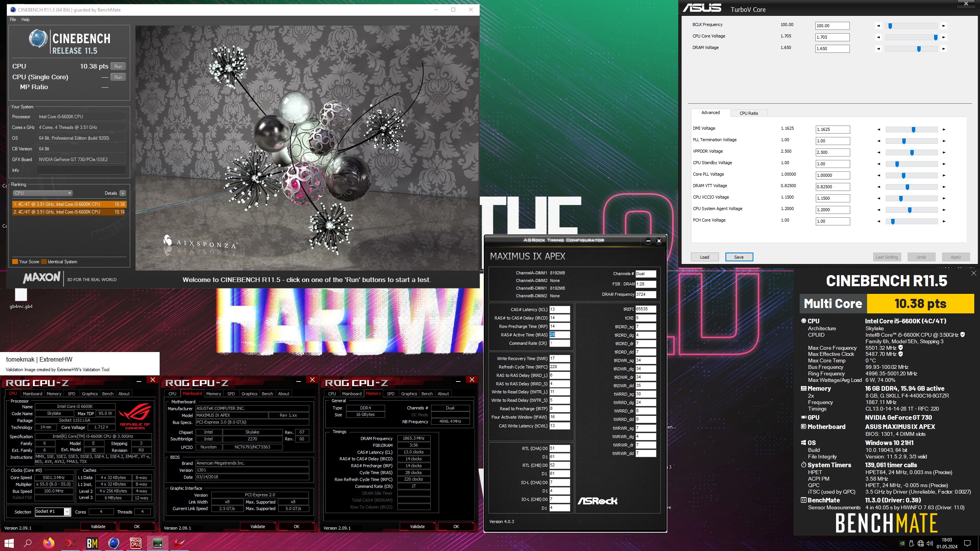Click the Cinebench sphere taskbar icon
Image resolution: width=980 pixels, height=551 pixels.
tap(114, 543)
